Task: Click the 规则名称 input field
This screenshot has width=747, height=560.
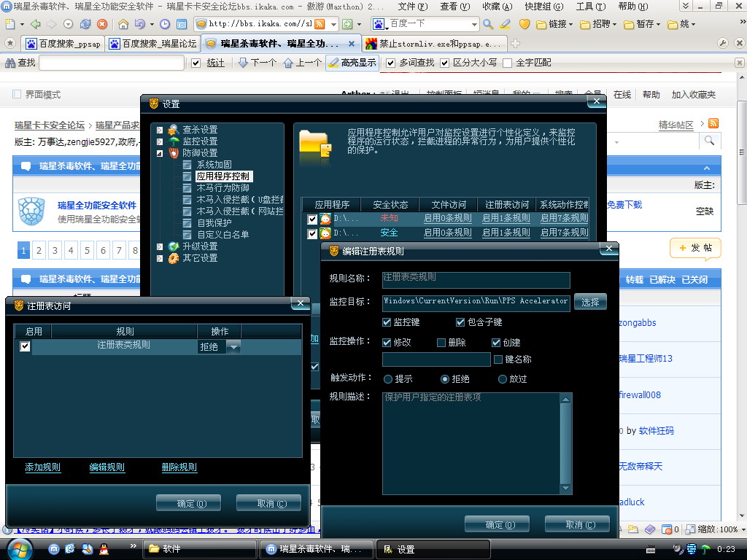Action: click(476, 280)
